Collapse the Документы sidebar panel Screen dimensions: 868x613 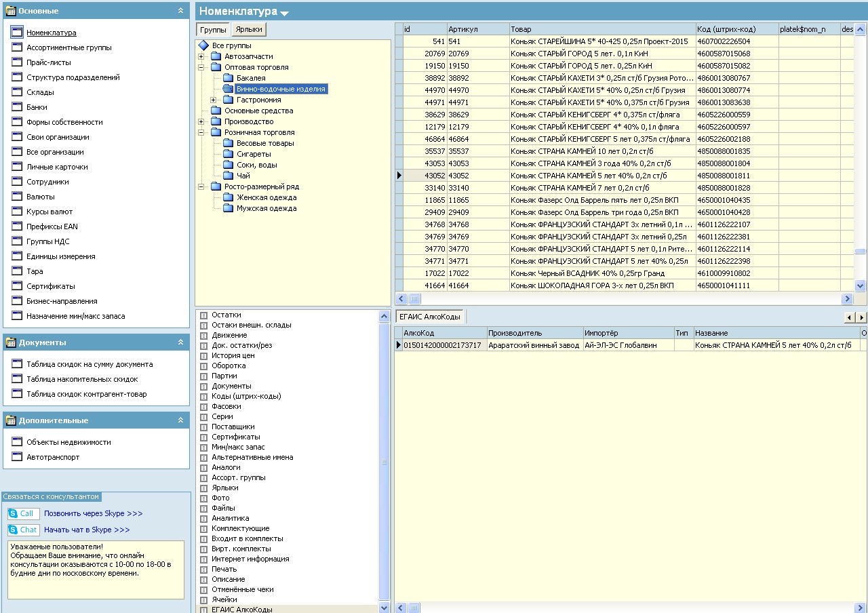point(180,342)
